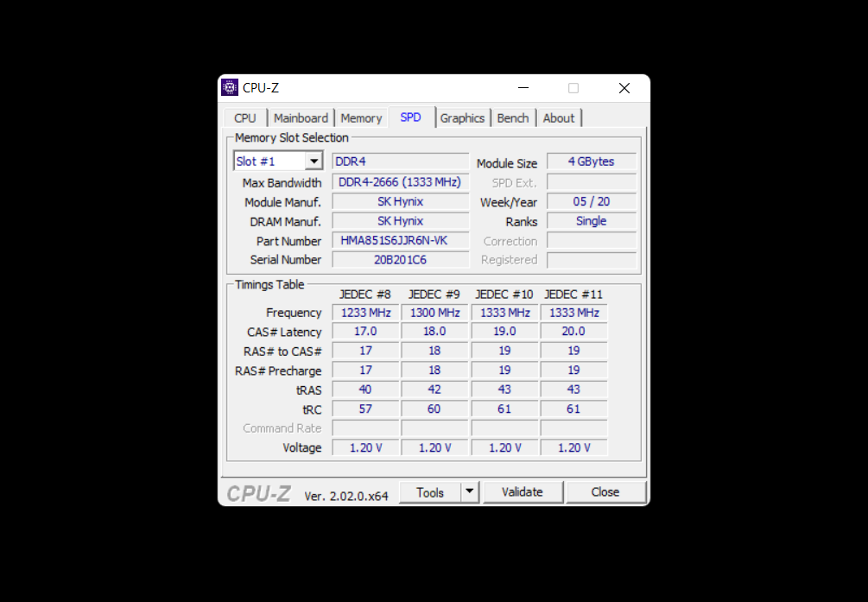Screen dimensions: 868x602
Task: Open the Memory tab
Action: (361, 118)
